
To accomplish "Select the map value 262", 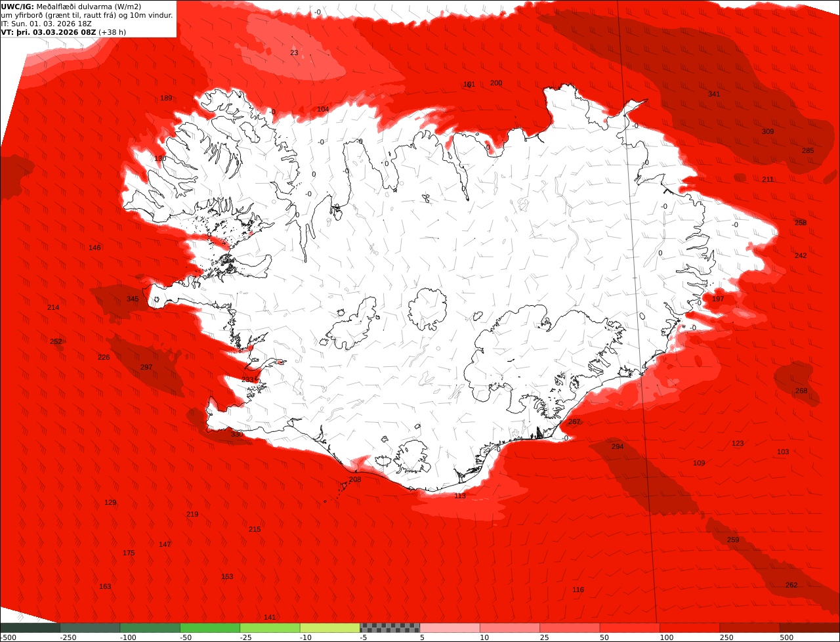I will (x=791, y=585).
